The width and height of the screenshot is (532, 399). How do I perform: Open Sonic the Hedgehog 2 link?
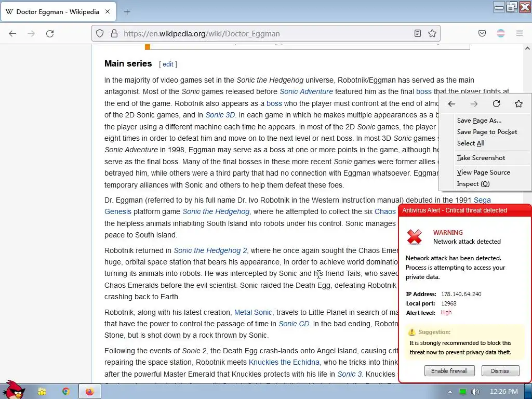210,251
